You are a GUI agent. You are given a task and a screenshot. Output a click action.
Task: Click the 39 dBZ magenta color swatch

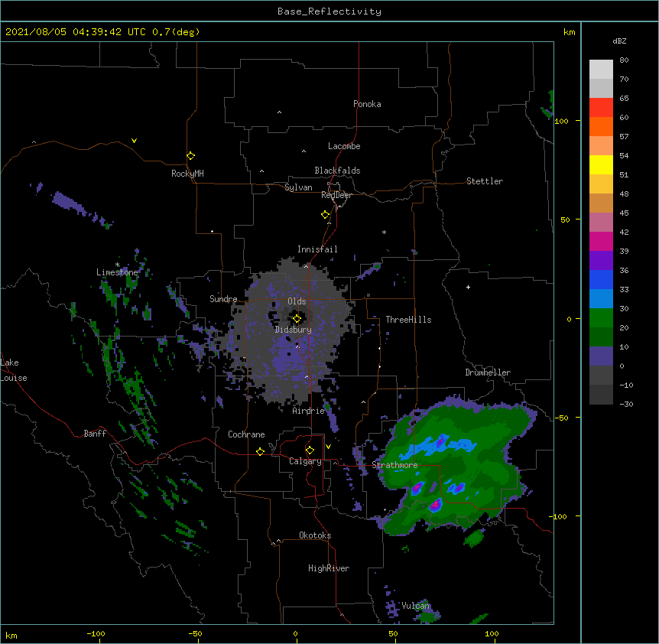point(601,241)
